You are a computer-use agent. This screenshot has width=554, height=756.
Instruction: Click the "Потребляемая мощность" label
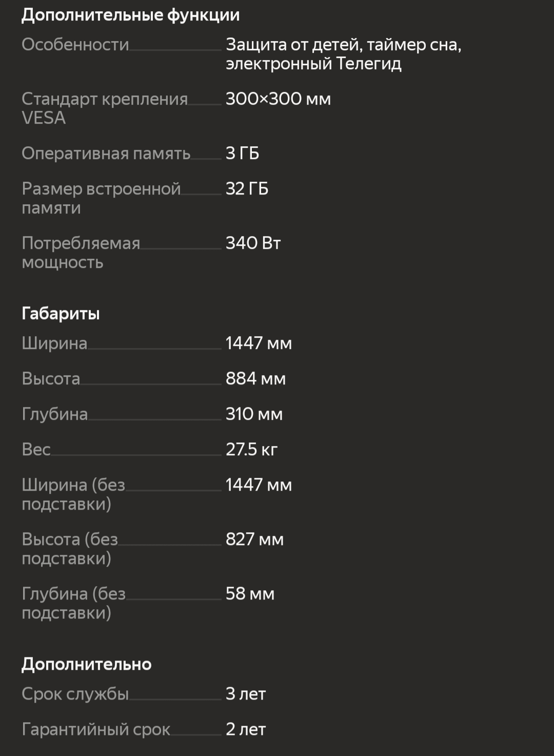click(81, 253)
